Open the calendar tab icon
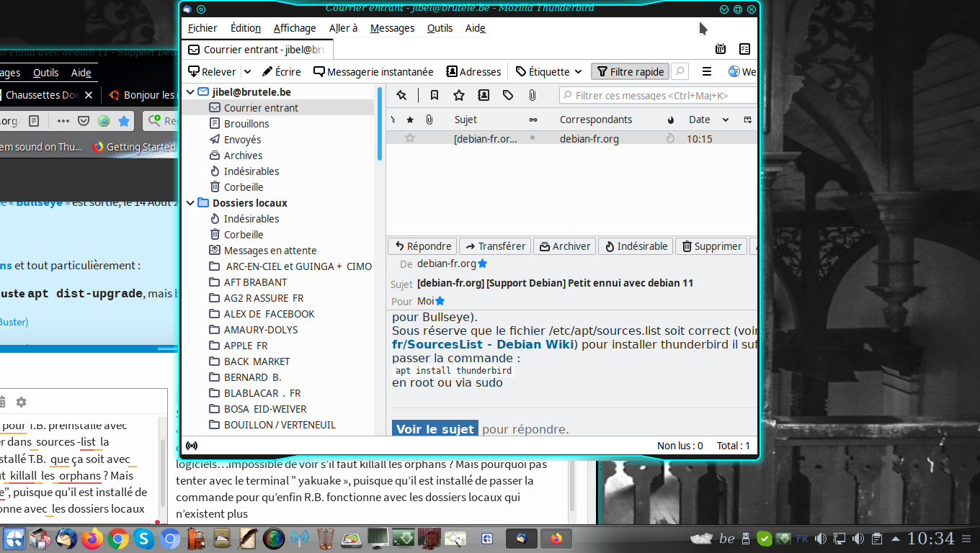Image resolution: width=980 pixels, height=553 pixels. (x=721, y=49)
